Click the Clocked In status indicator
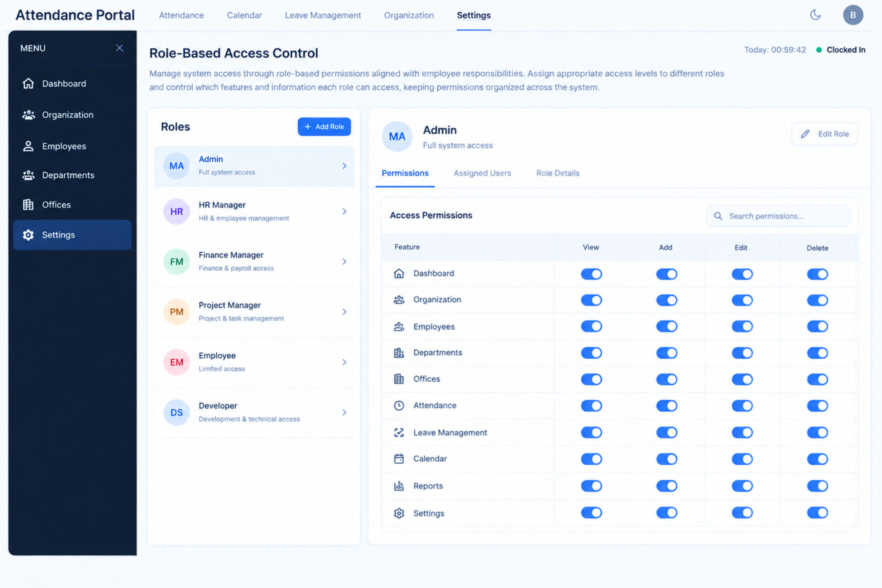This screenshot has width=882, height=588. click(840, 50)
